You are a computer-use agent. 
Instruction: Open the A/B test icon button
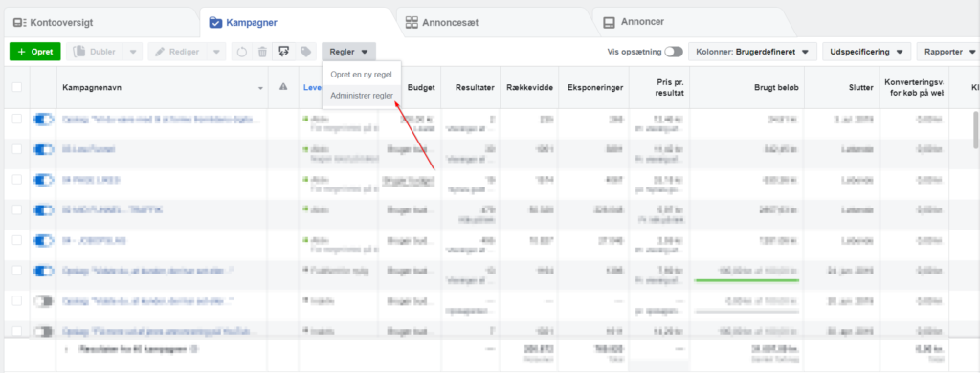(283, 52)
